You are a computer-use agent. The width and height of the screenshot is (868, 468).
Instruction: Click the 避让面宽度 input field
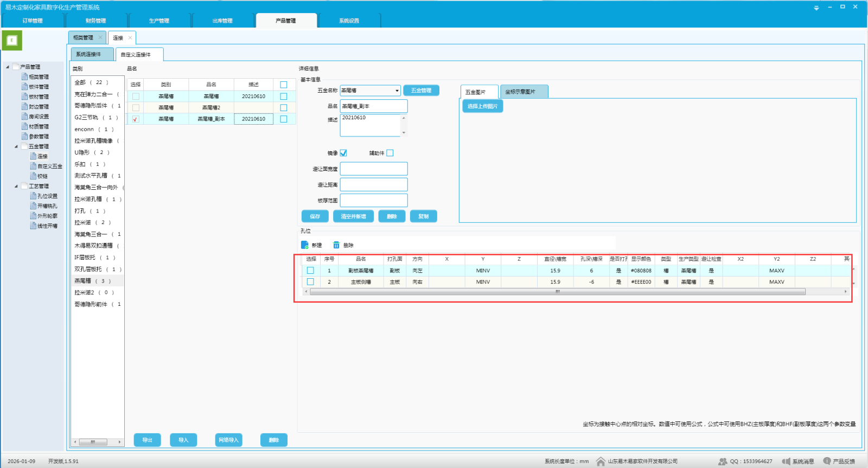(x=373, y=169)
